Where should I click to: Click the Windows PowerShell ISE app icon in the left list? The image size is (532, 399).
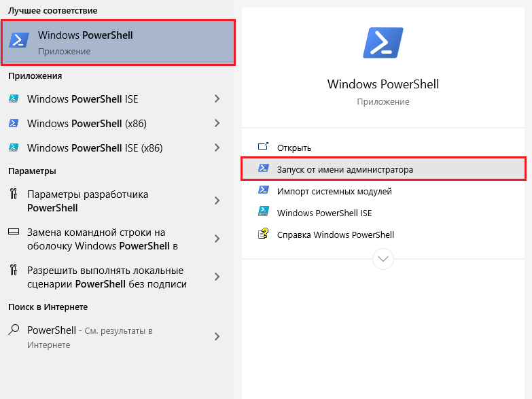(14, 99)
